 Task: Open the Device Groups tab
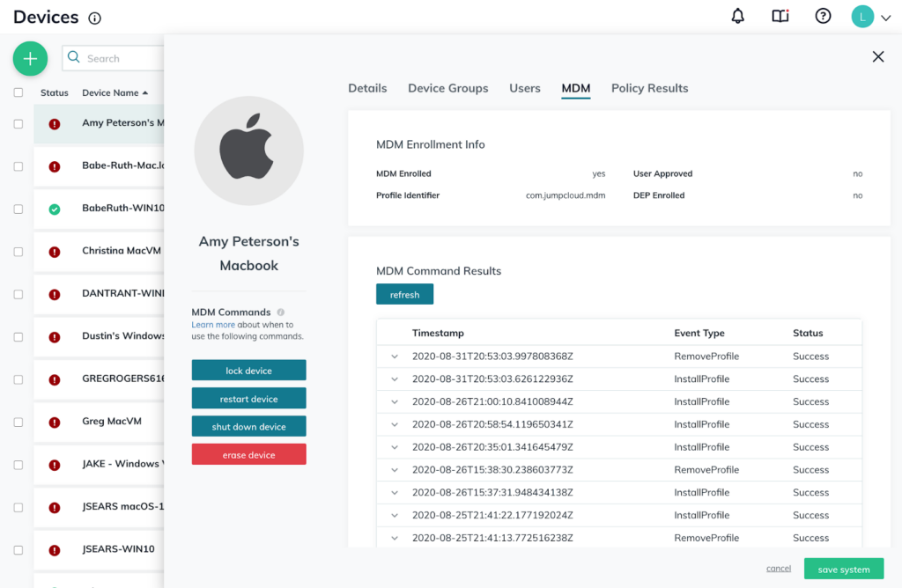coord(447,88)
